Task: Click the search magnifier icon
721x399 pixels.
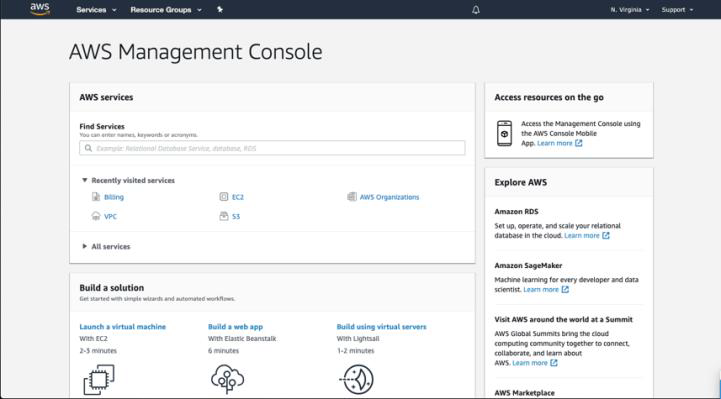Action: click(x=88, y=148)
